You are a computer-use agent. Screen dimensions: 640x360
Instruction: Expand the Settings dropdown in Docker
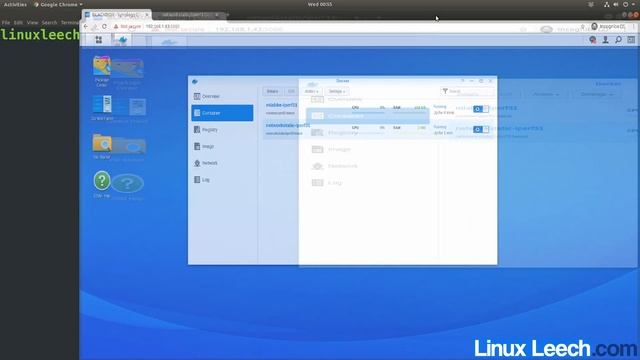pyautogui.click(x=337, y=91)
